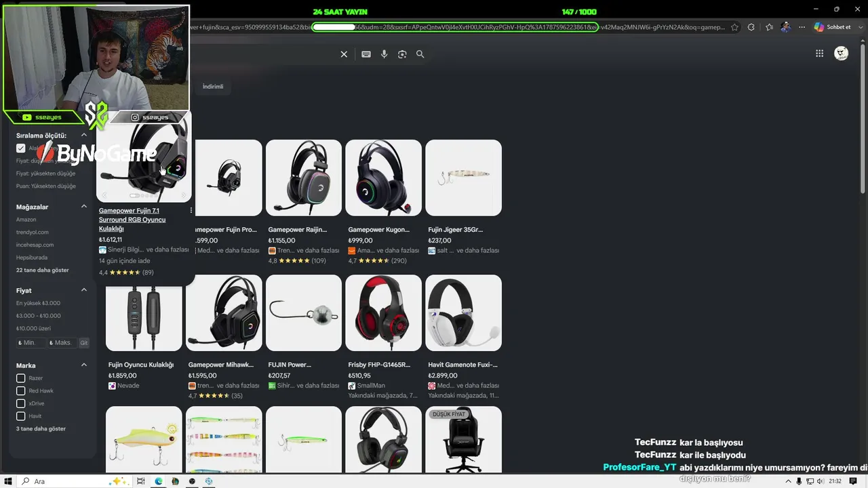
Task: Filter by incehesap.com store
Action: coord(35,245)
